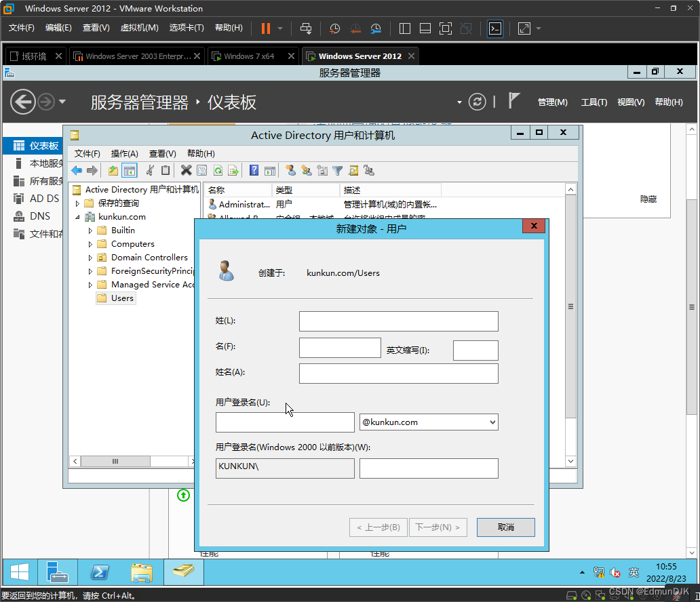
Task: Open VMware Virtual Machine (虚拟机) menu
Action: (x=139, y=28)
